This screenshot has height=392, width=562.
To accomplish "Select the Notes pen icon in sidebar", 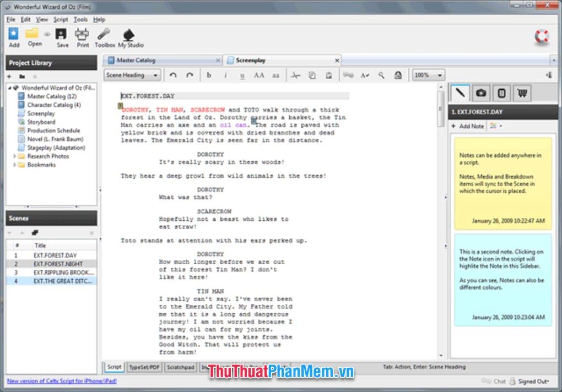I will click(x=461, y=92).
